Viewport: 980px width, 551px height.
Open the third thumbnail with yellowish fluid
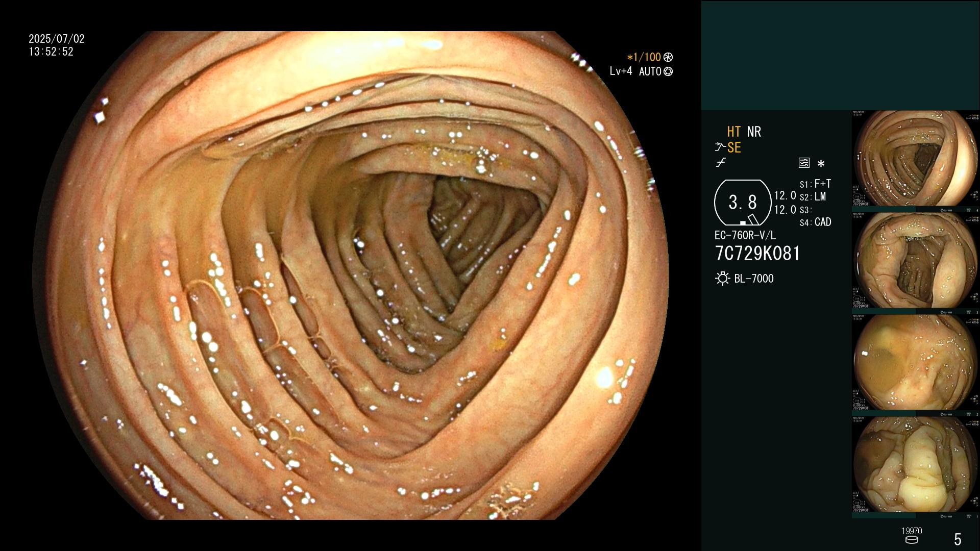coord(916,363)
